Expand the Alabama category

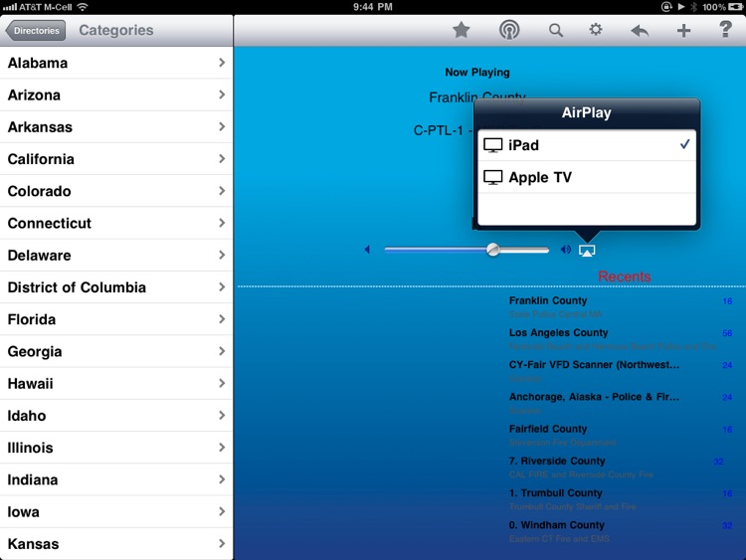pyautogui.click(x=116, y=63)
